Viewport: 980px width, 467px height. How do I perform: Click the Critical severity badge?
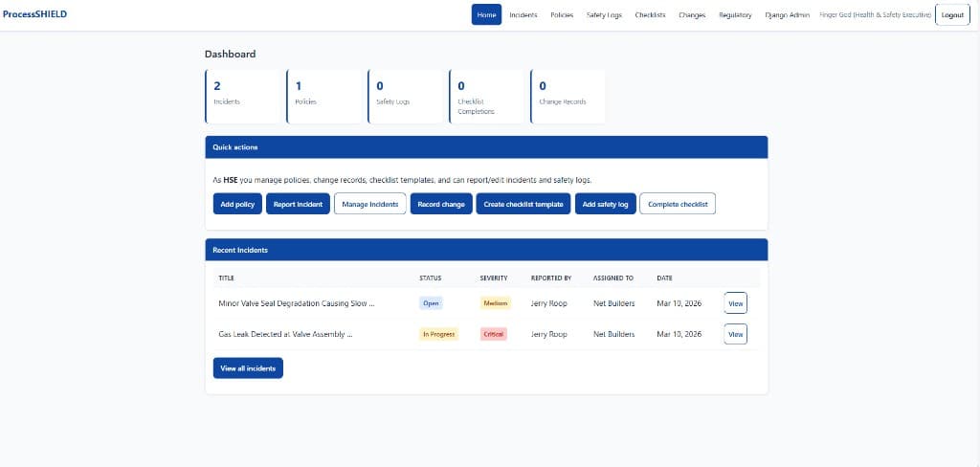pyautogui.click(x=493, y=335)
